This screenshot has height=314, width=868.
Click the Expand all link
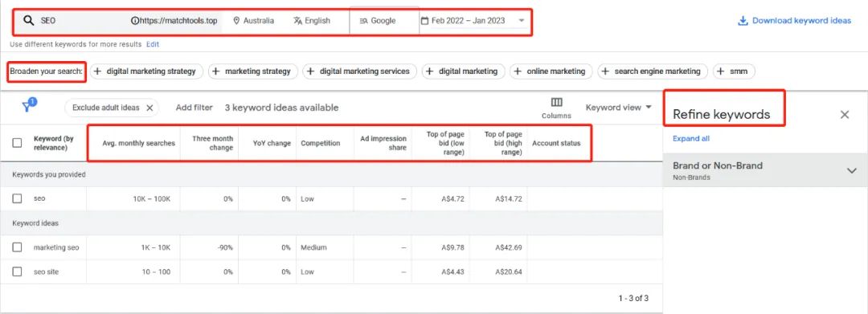(x=691, y=139)
